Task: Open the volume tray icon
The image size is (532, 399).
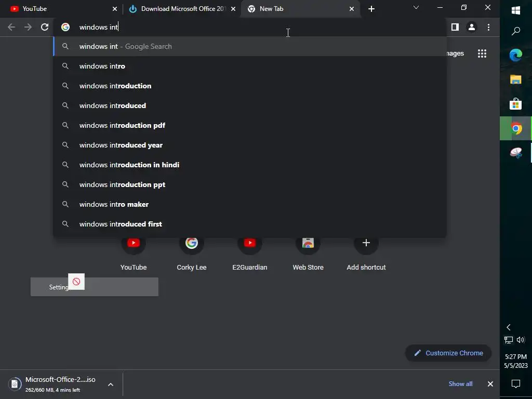Action: 521,340
